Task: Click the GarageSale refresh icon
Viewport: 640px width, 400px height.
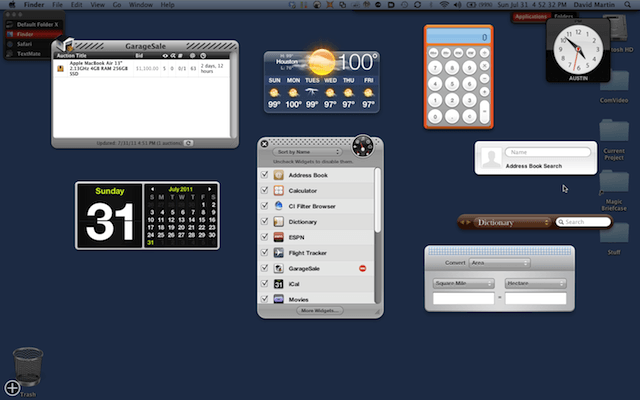Action: [189, 143]
